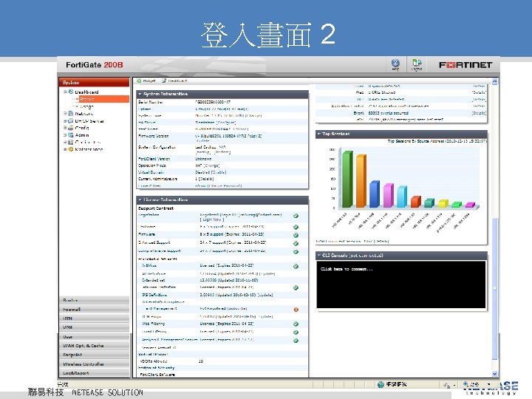Select Status under Dashboard
This screenshot has width=532, height=399.
click(104, 99)
